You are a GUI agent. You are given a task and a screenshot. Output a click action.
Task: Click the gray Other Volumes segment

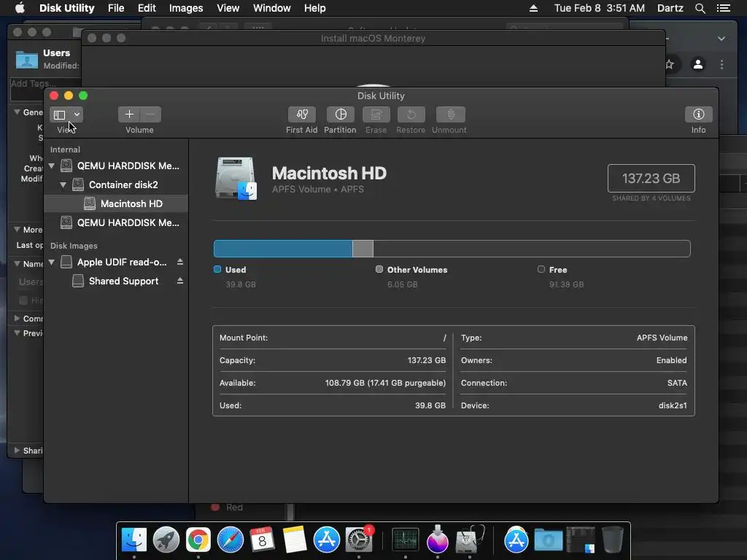tap(363, 249)
